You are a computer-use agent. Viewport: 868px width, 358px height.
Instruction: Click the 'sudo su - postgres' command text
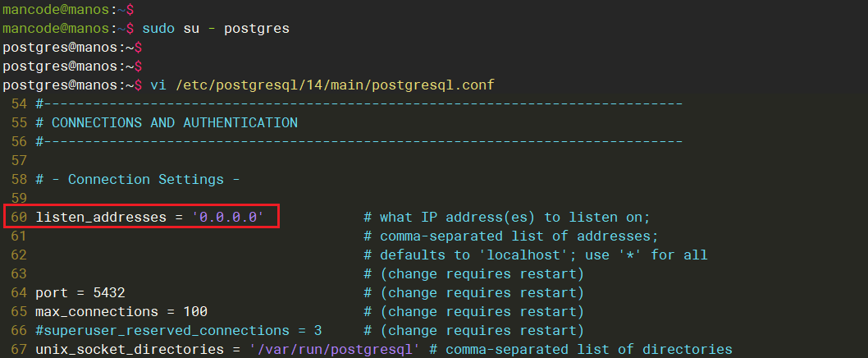pos(216,29)
